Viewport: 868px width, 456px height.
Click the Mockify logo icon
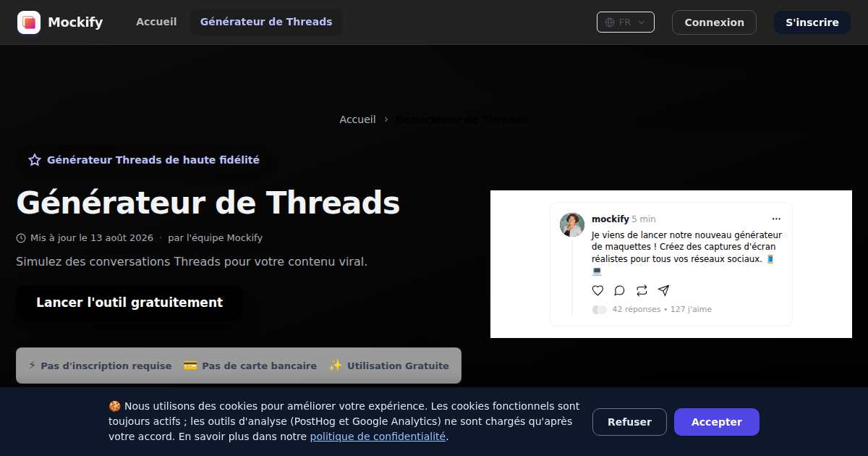point(29,22)
